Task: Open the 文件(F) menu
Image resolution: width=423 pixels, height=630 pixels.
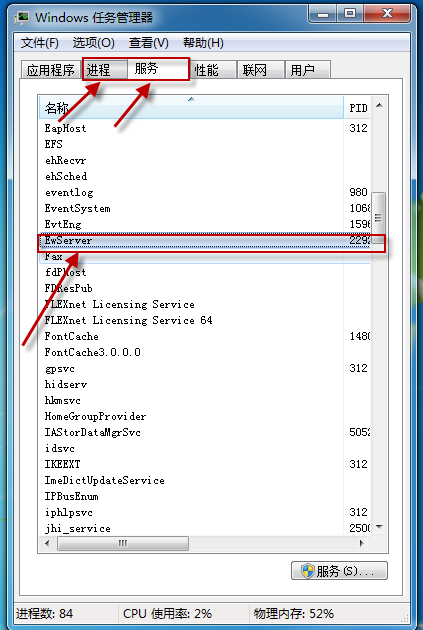Action: 40,43
